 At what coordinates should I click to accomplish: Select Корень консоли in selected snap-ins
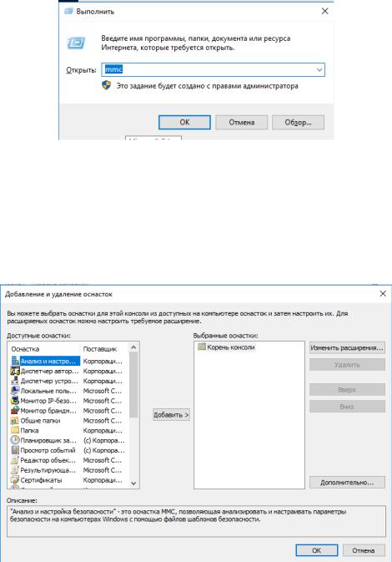click(230, 347)
